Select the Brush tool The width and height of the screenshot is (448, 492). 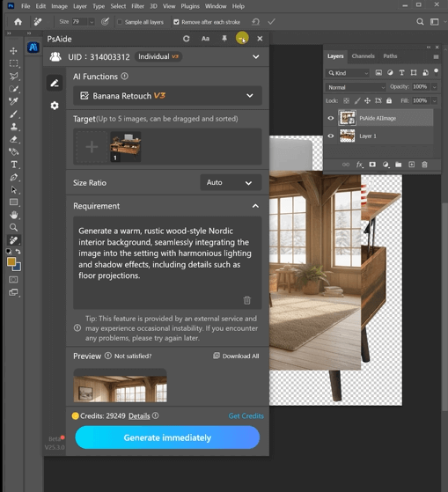click(x=13, y=114)
